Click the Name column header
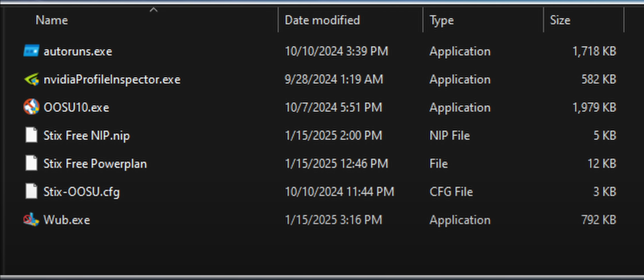The image size is (644, 280). coord(52,20)
